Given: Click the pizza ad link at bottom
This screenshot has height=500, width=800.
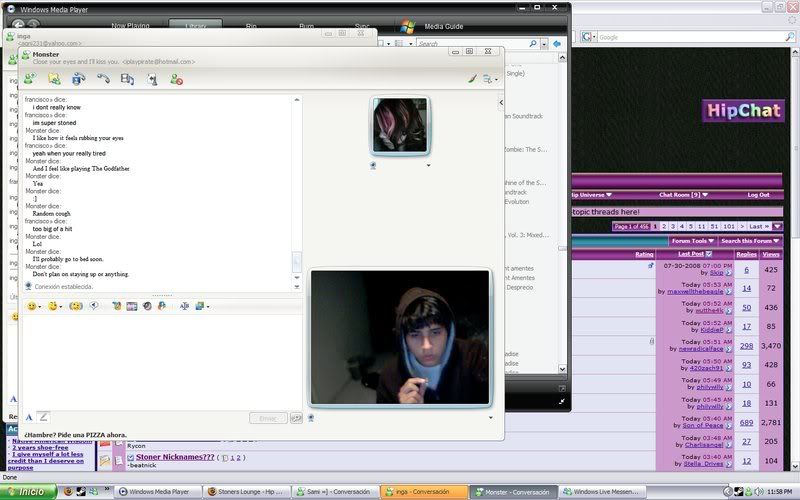Looking at the screenshot, I should point(76,435).
